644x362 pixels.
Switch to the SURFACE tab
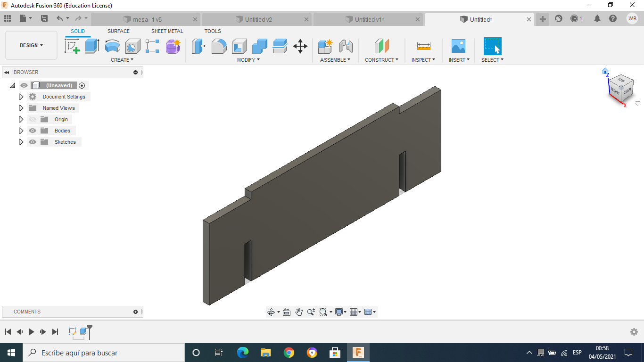(x=118, y=31)
